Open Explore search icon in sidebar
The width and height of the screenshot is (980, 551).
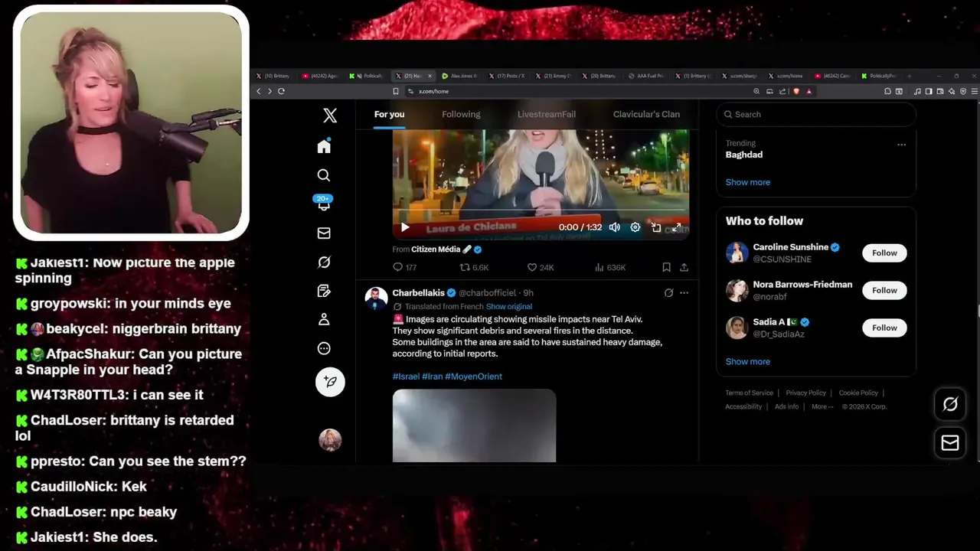(x=324, y=175)
